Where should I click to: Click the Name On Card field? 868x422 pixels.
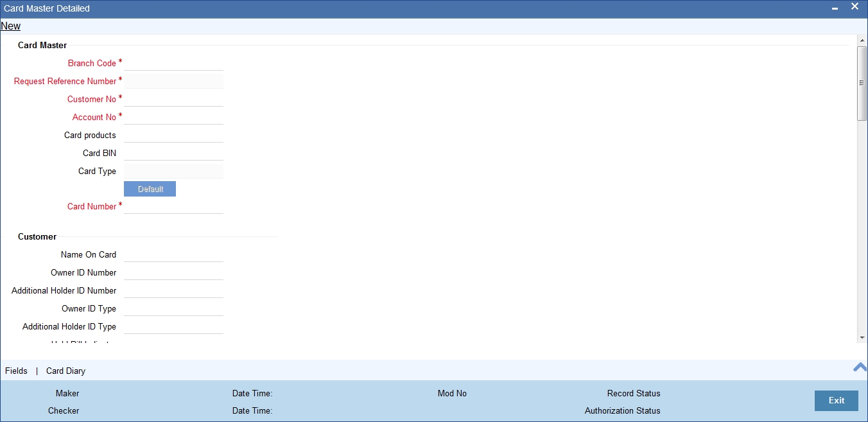(173, 254)
